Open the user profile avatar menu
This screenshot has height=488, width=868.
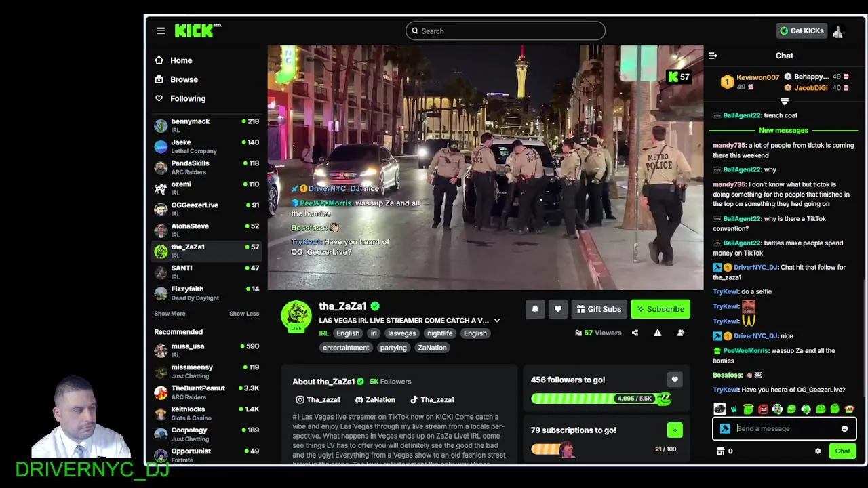coord(838,31)
